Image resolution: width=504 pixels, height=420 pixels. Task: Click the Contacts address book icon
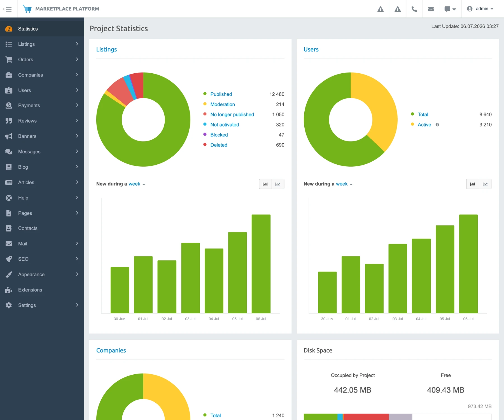[9, 228]
